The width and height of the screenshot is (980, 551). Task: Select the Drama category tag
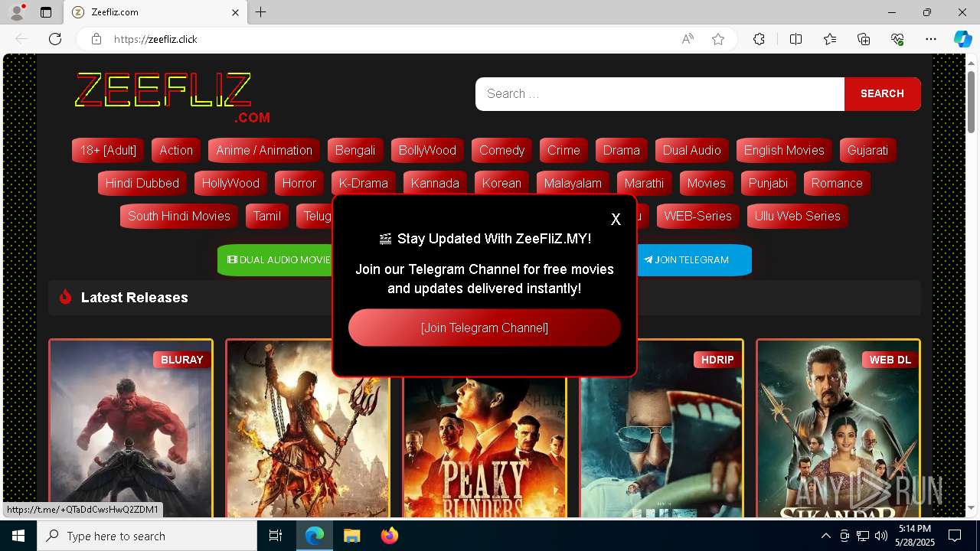tap(621, 150)
